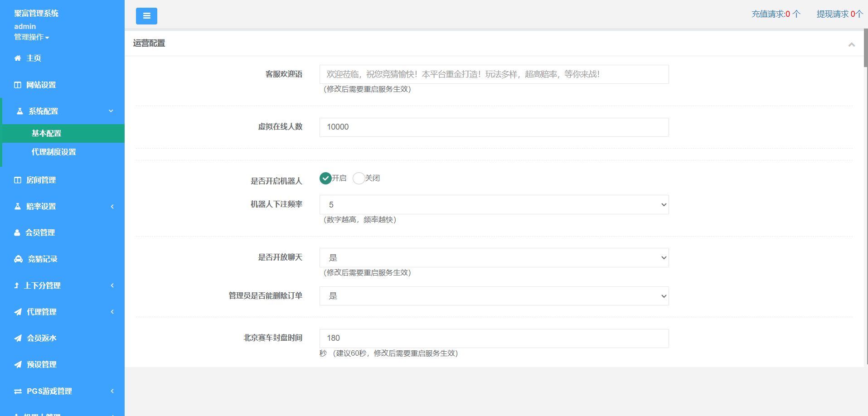The height and width of the screenshot is (416, 868).
Task: Open the 充值请求 link in header
Action: [x=776, y=14]
